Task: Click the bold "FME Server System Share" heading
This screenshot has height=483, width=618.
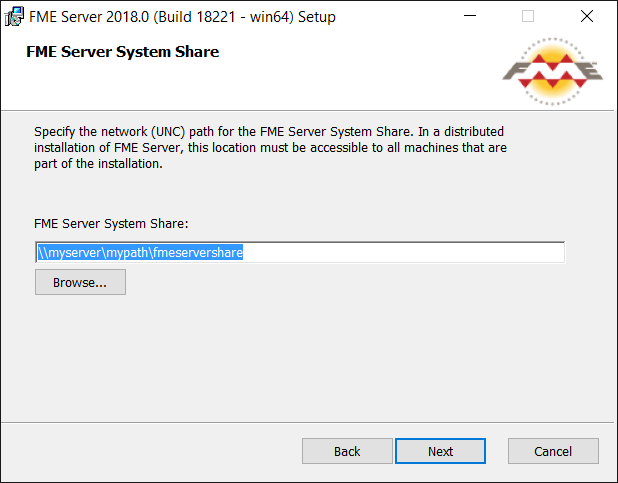Action: coord(123,52)
